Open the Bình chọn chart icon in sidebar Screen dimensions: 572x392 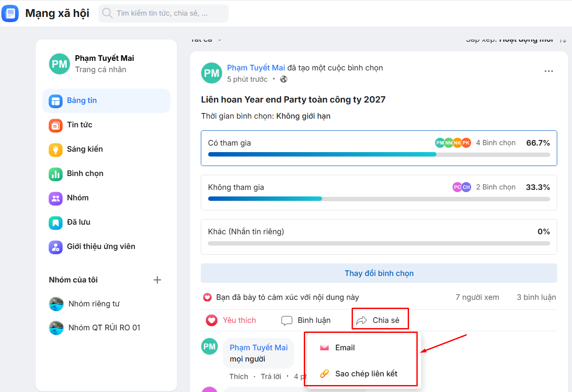[55, 174]
